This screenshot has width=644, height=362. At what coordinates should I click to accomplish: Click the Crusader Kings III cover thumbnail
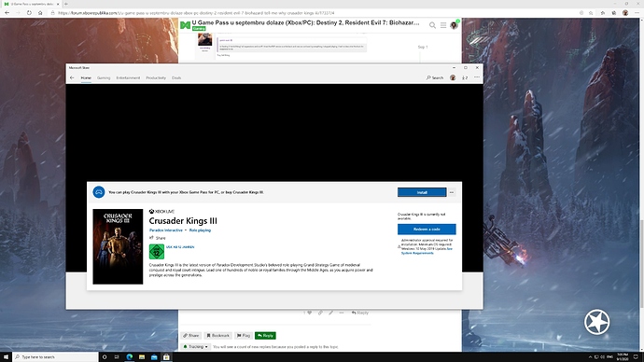(x=118, y=246)
